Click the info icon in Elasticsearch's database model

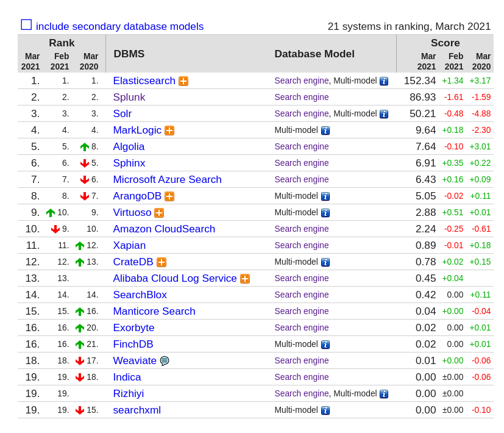pos(384,81)
